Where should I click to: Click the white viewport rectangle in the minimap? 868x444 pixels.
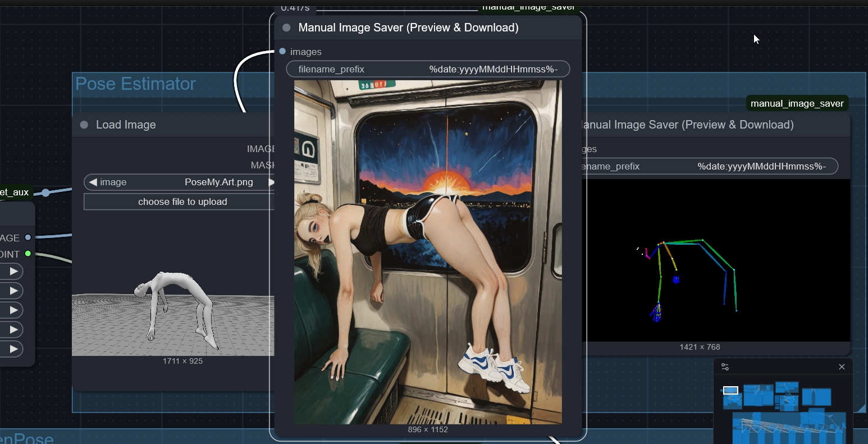pyautogui.click(x=730, y=390)
